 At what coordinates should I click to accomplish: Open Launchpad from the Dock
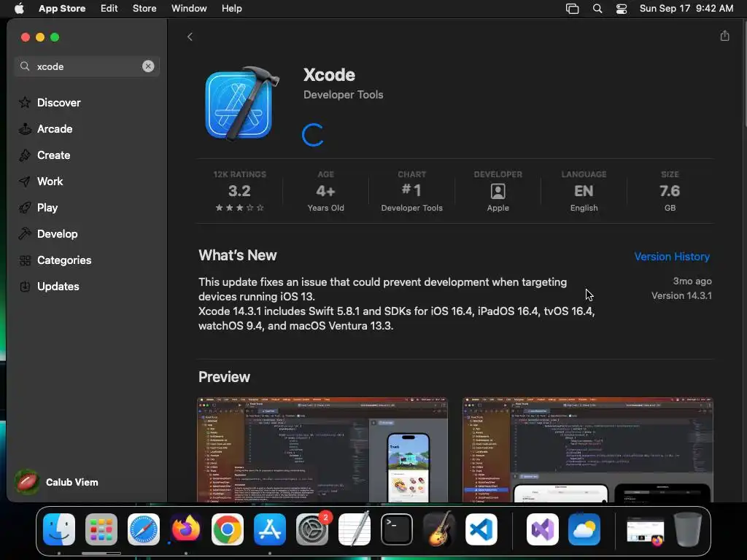tap(101, 529)
